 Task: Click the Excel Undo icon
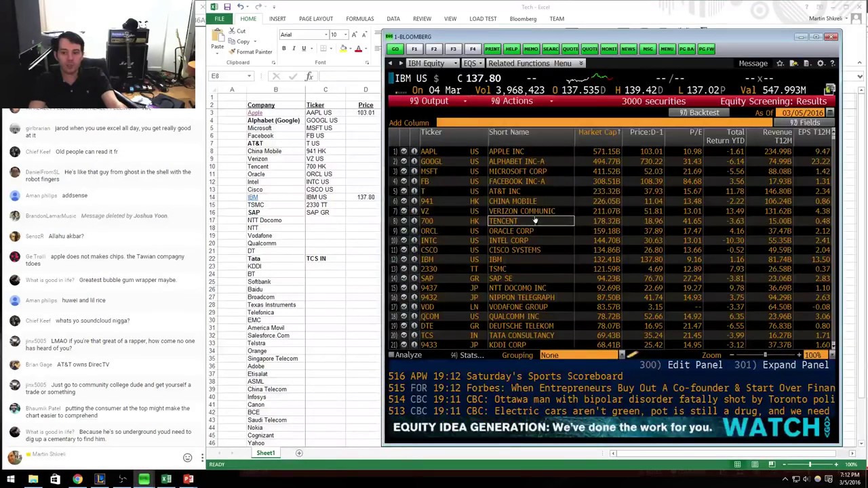(240, 7)
